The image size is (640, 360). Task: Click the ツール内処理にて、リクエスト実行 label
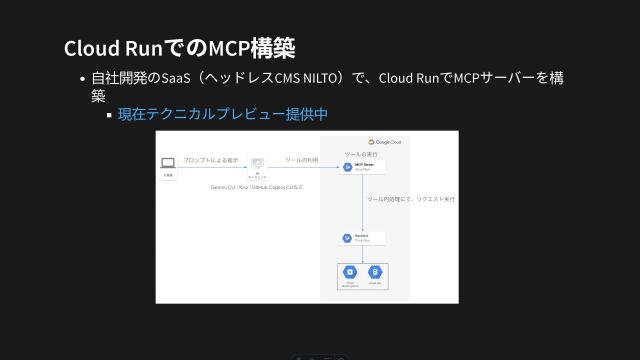coord(411,199)
